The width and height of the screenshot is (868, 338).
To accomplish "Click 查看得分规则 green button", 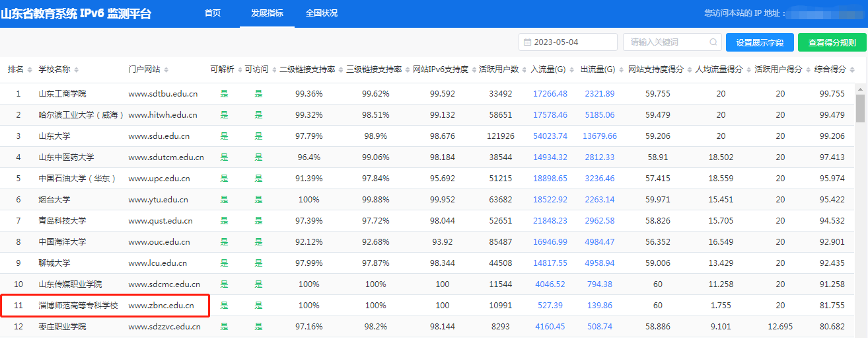I will click(x=832, y=42).
